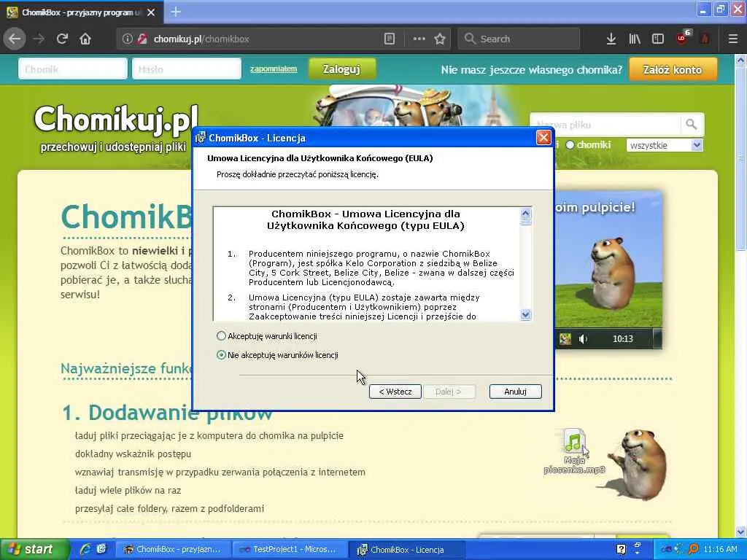
Task: Select Nie akceptuję warunków licencji option
Action: point(221,355)
